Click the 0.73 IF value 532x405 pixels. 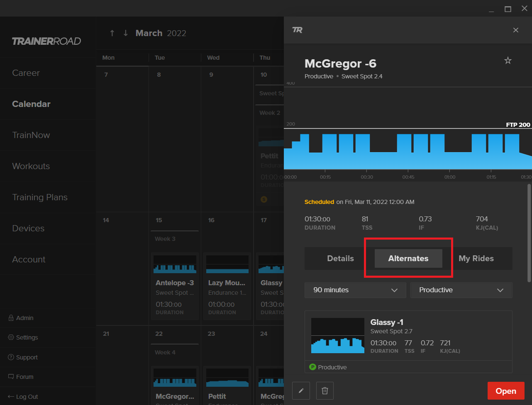click(425, 219)
